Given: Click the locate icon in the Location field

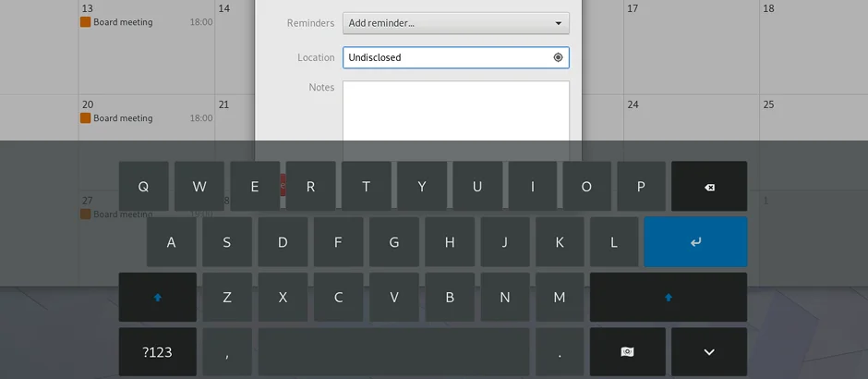Looking at the screenshot, I should point(558,57).
